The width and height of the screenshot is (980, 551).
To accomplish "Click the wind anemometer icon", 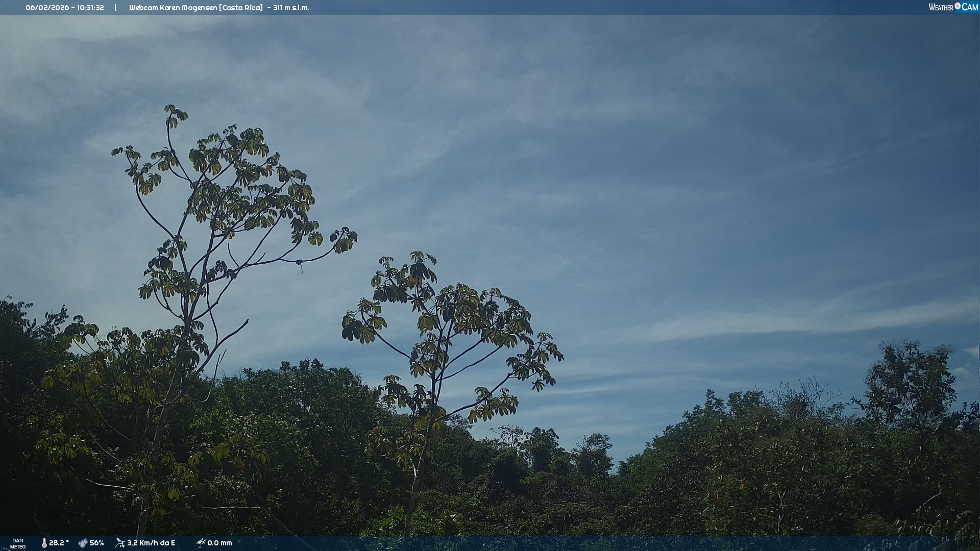I will click(120, 543).
